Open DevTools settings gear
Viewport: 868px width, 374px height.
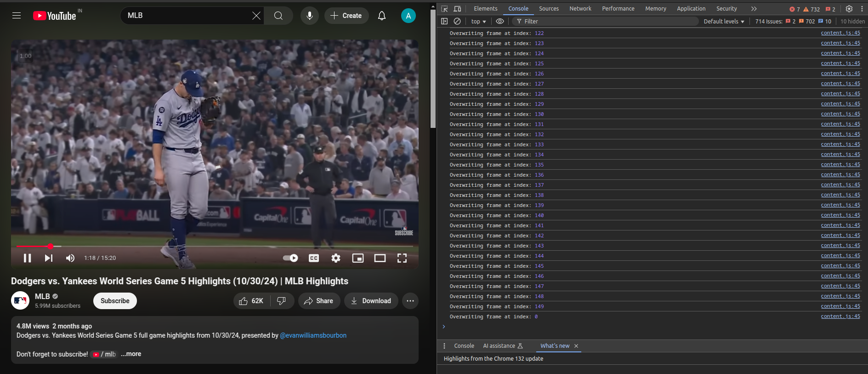(849, 9)
